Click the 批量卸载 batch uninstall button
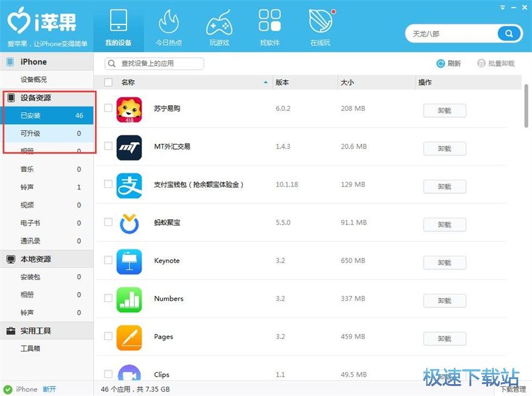This screenshot has height=396, width=532. [x=496, y=63]
